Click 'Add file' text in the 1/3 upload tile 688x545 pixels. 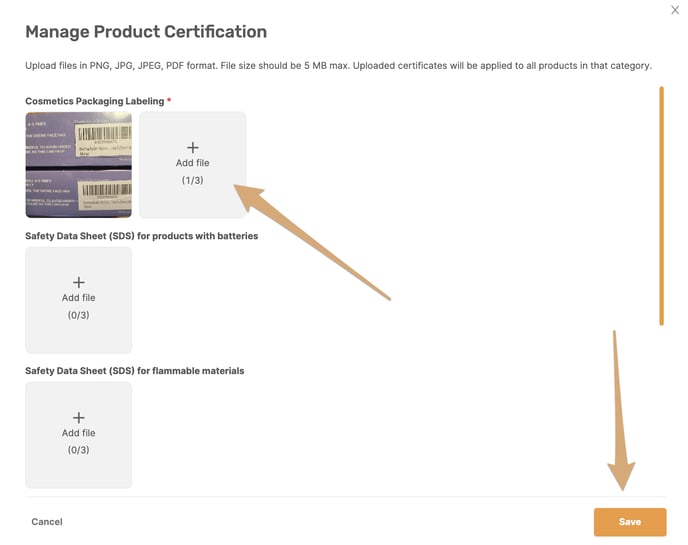pyautogui.click(x=193, y=163)
